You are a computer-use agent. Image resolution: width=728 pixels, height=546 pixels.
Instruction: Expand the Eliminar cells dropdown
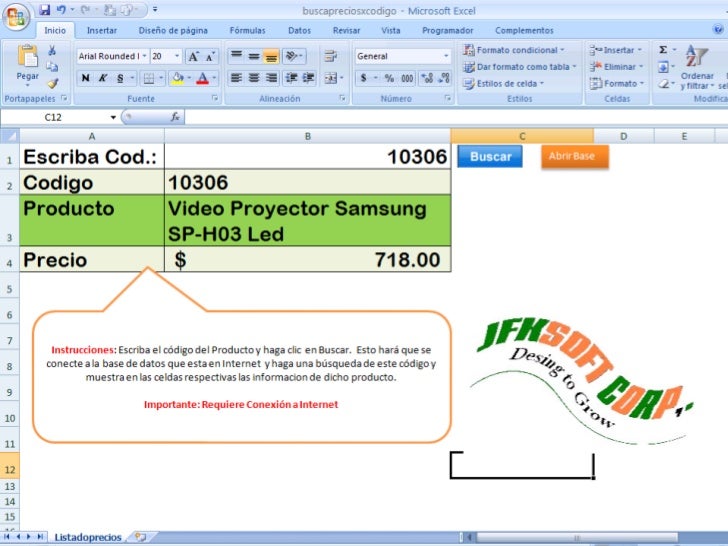coord(641,67)
